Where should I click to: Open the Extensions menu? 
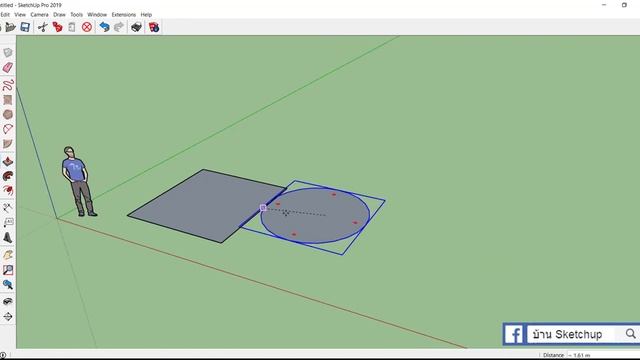124,15
